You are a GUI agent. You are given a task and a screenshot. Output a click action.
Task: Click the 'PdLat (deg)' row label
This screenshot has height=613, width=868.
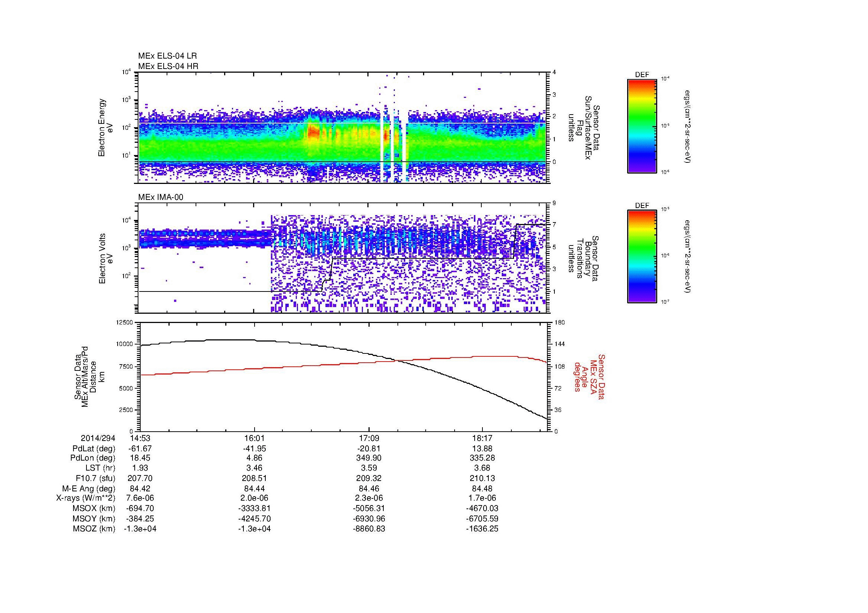tap(94, 449)
